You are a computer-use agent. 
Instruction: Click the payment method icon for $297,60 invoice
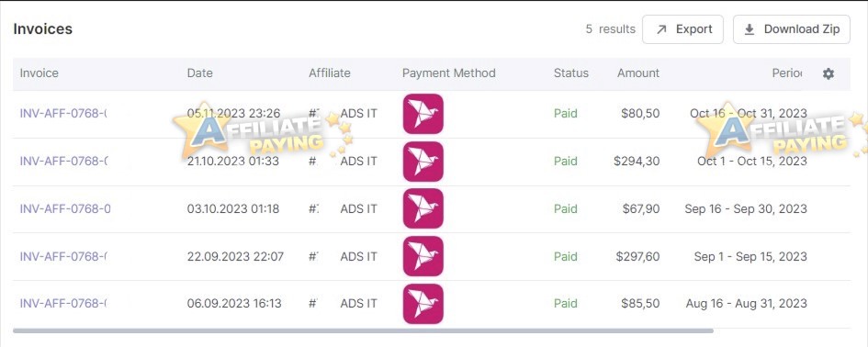(x=423, y=256)
